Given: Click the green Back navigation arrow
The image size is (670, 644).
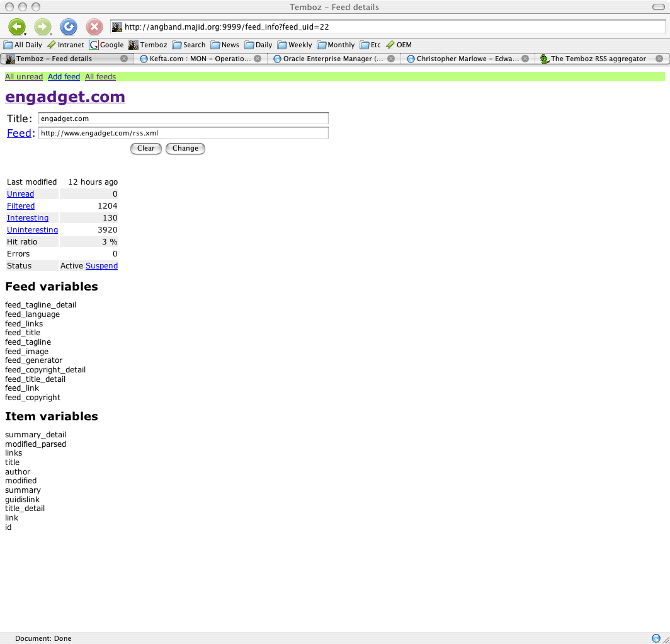Looking at the screenshot, I should (x=16, y=27).
